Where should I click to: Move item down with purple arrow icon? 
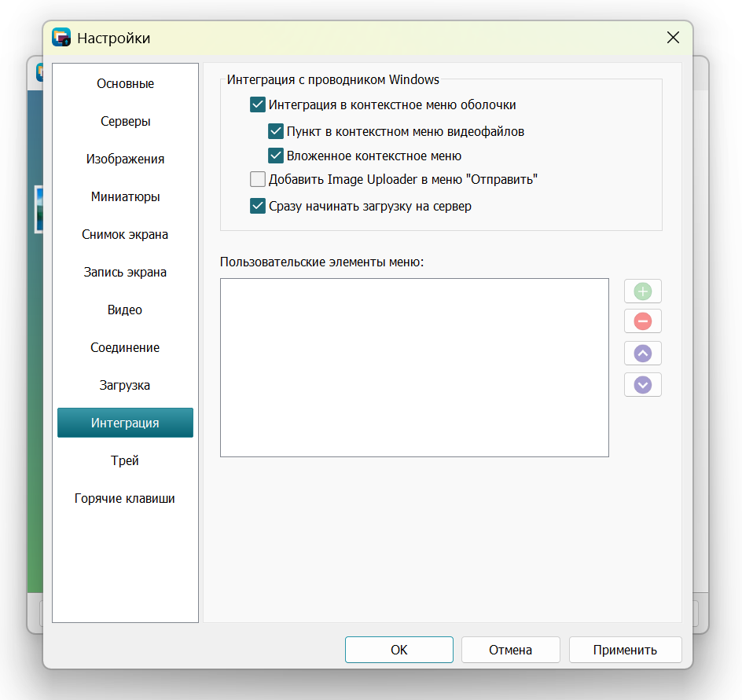click(643, 384)
